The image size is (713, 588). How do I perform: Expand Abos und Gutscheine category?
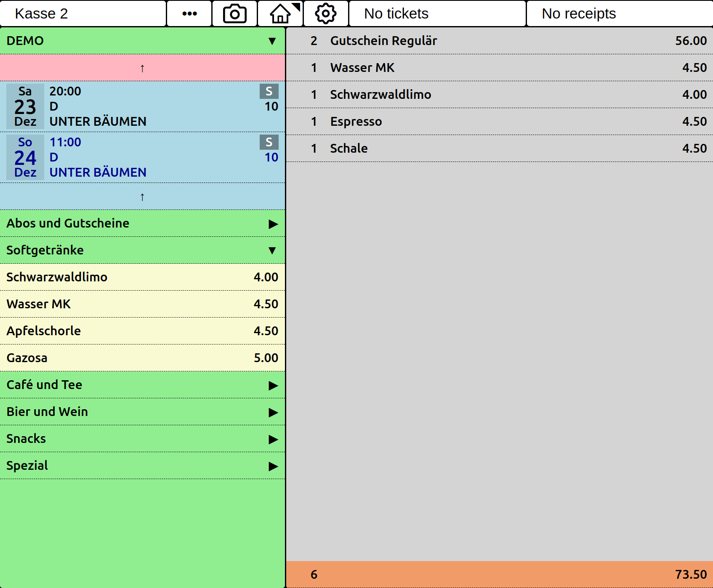click(x=142, y=223)
